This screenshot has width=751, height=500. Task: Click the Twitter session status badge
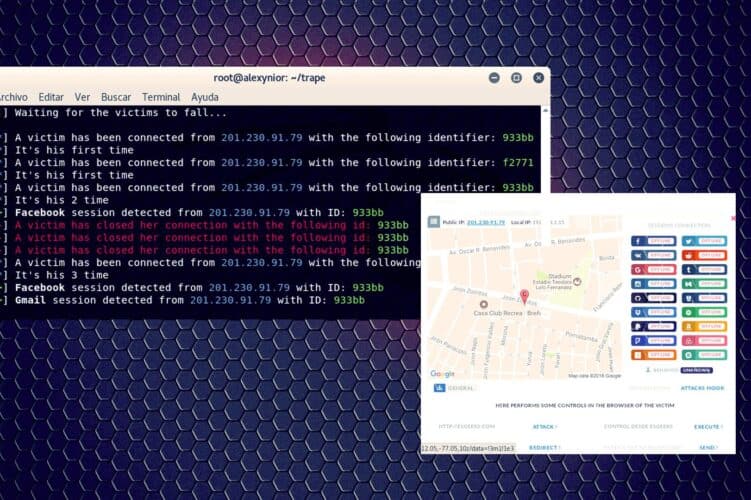[x=704, y=241]
